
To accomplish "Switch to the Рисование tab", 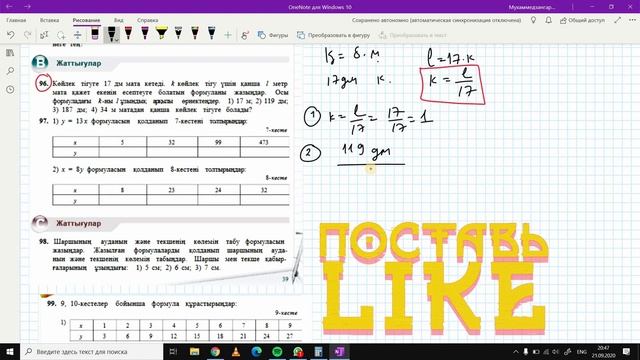I will (x=86, y=20).
